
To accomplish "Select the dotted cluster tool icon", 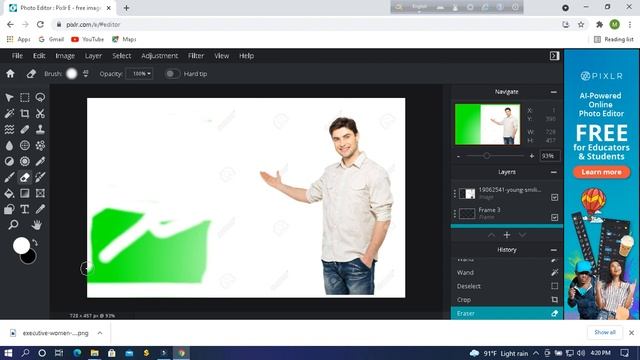I will tap(40, 145).
